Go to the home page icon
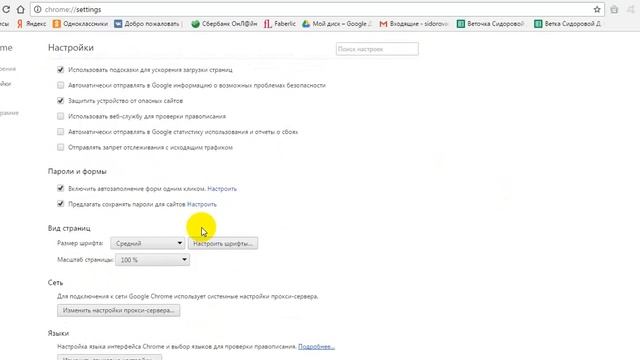Viewport: 640px width, 360px height. [20, 9]
